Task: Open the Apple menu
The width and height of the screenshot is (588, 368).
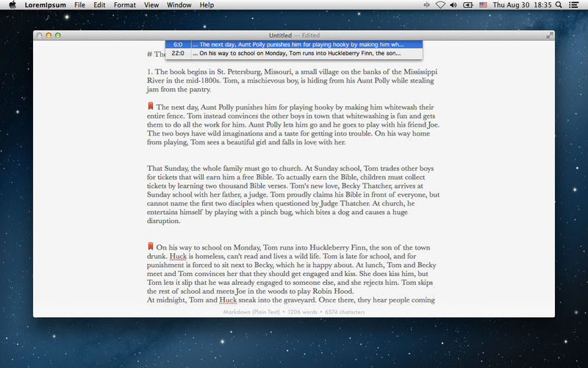Action: [x=12, y=5]
